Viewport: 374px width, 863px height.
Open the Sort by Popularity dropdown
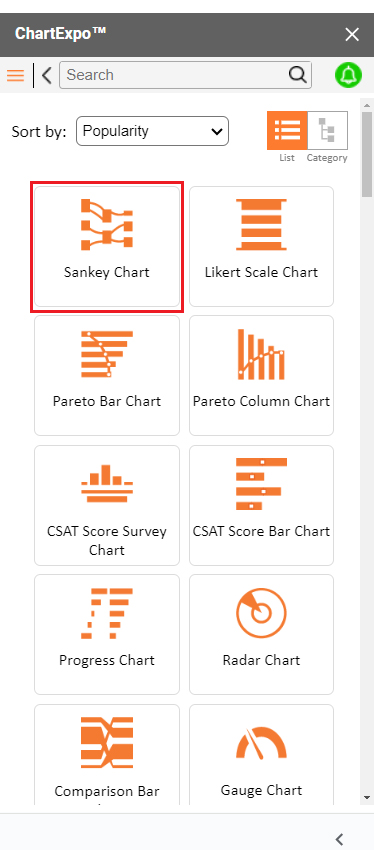point(152,131)
